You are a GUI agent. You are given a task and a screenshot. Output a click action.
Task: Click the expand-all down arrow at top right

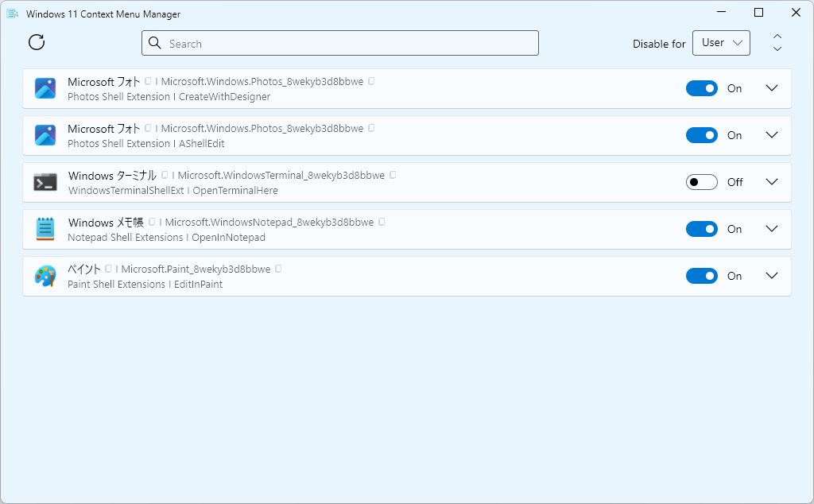click(777, 49)
